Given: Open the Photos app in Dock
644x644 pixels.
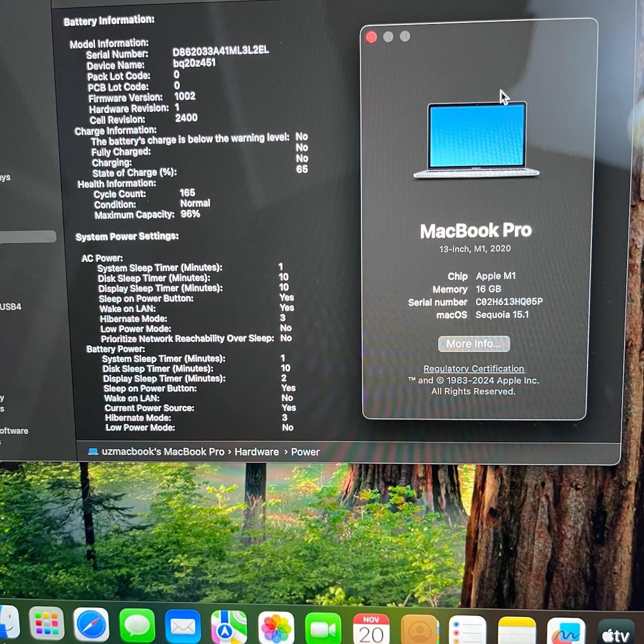Looking at the screenshot, I should click(x=276, y=628).
